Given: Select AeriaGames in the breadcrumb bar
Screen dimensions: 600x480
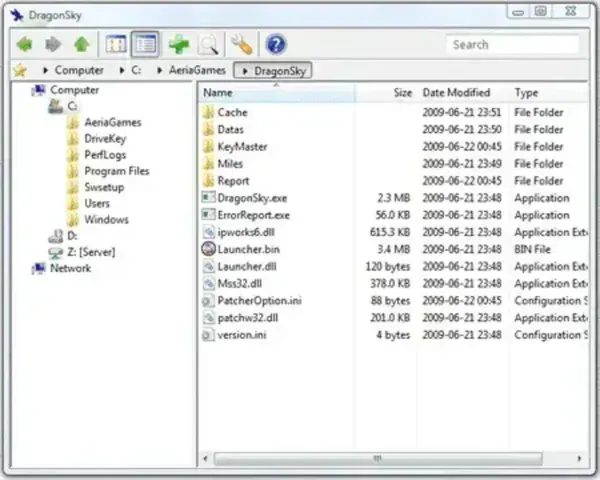Looking at the screenshot, I should click(x=197, y=70).
